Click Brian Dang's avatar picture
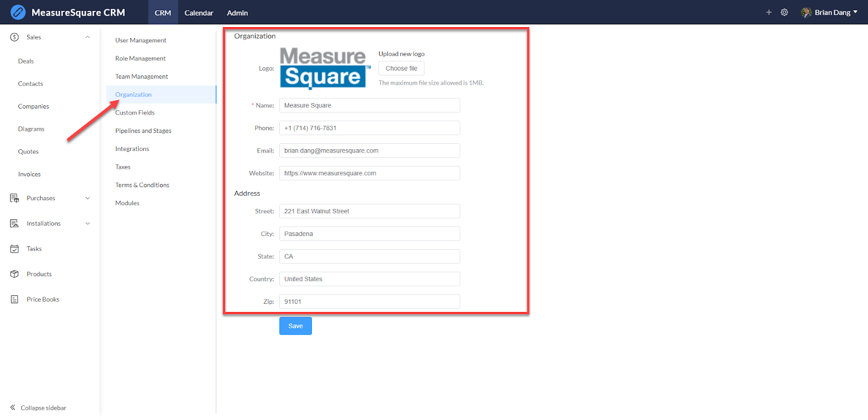 pos(806,12)
